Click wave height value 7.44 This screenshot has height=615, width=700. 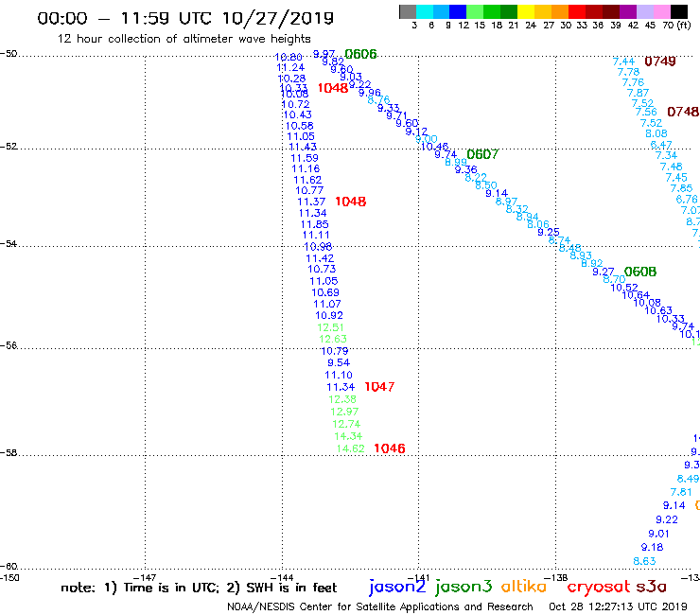pos(623,61)
